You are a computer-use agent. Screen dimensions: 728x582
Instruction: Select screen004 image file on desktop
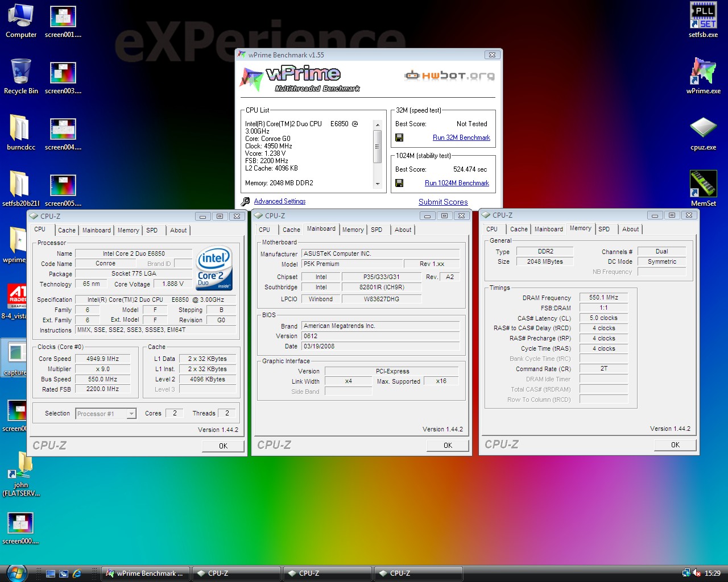(63, 132)
